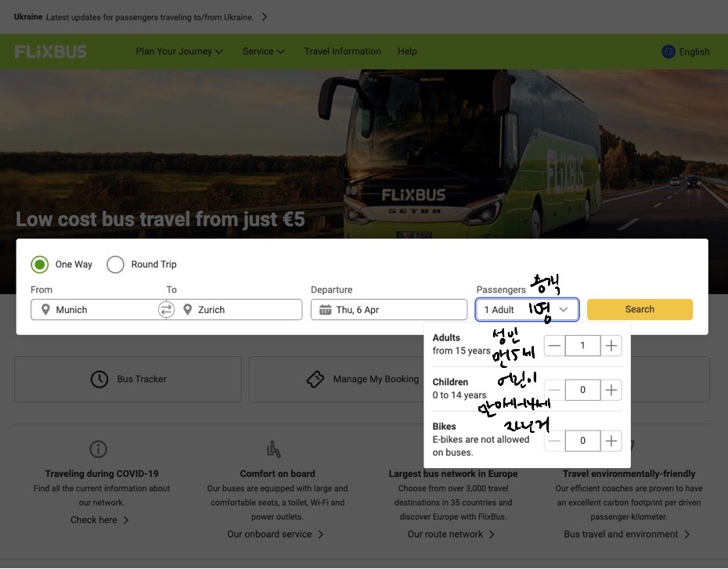Increase the Bikes count with plus
The image size is (728, 569).
tap(611, 441)
